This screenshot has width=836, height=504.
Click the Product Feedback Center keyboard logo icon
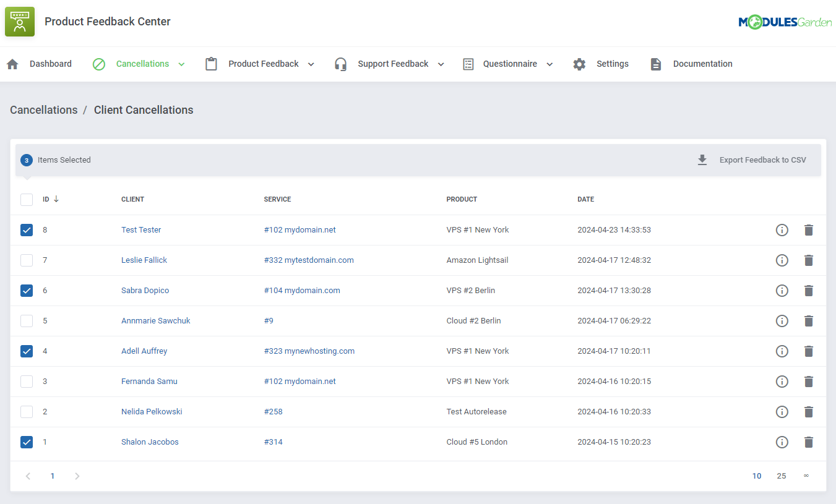(x=19, y=21)
